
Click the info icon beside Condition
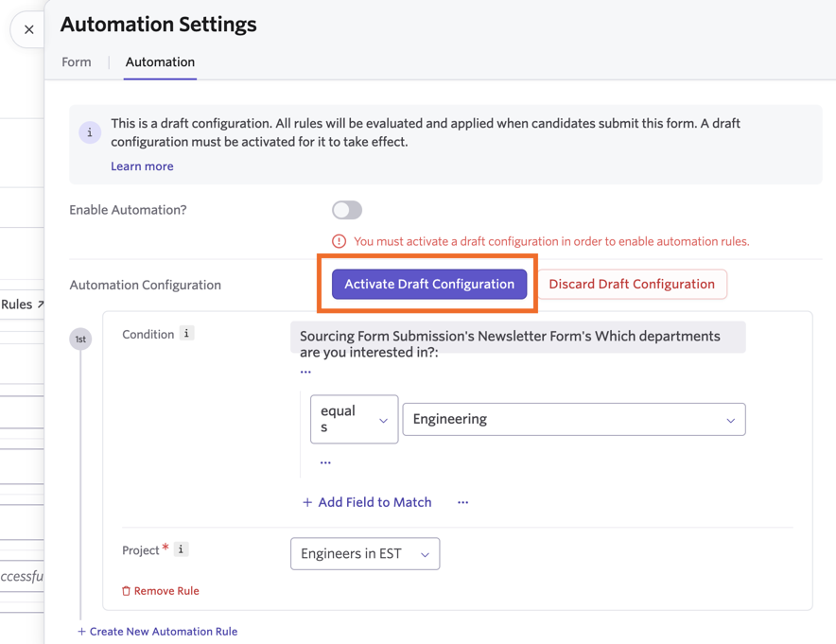(x=186, y=334)
